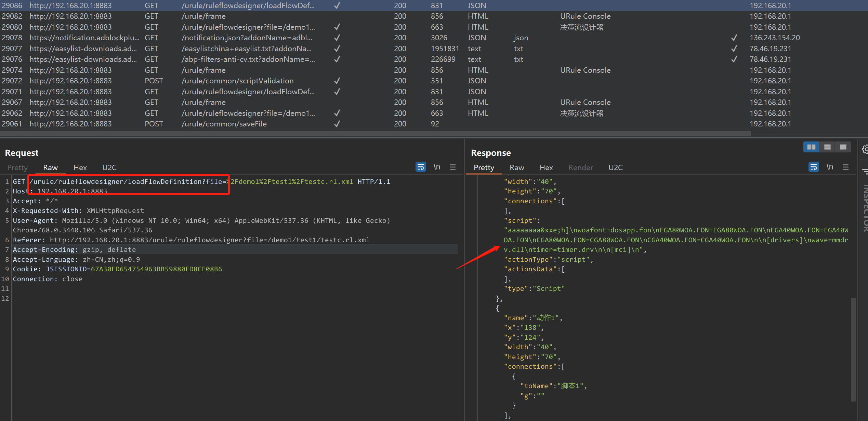Select history row 29061 saveFile request
Viewport: 868px width, 421px height.
coord(224,124)
